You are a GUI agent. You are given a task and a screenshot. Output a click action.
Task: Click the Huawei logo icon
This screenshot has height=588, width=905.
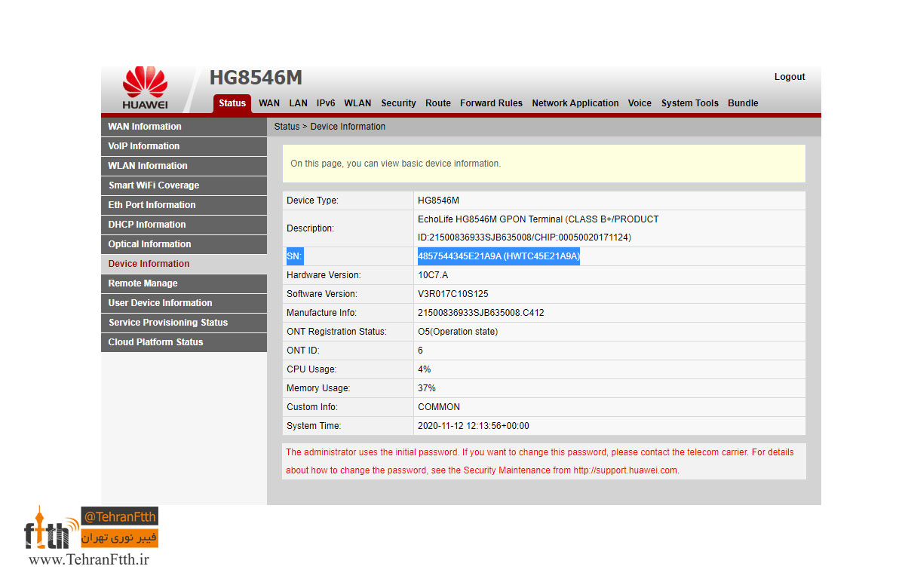pos(145,89)
